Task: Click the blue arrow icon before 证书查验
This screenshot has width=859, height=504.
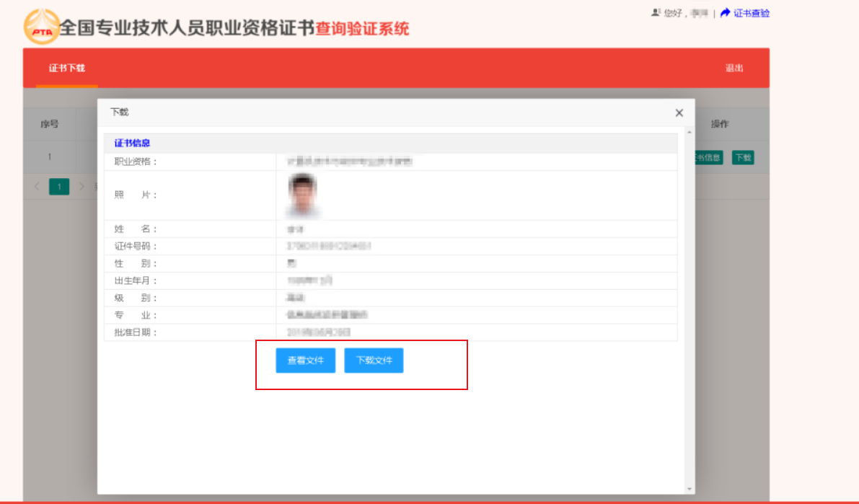Action: tap(726, 13)
